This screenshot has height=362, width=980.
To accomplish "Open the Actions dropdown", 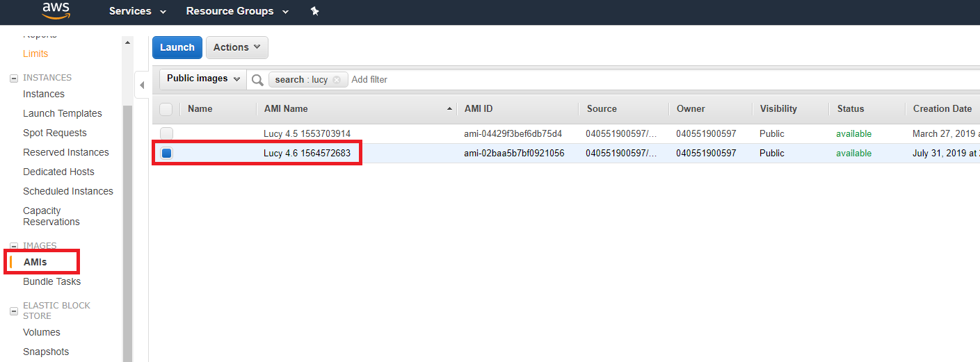I will [237, 47].
